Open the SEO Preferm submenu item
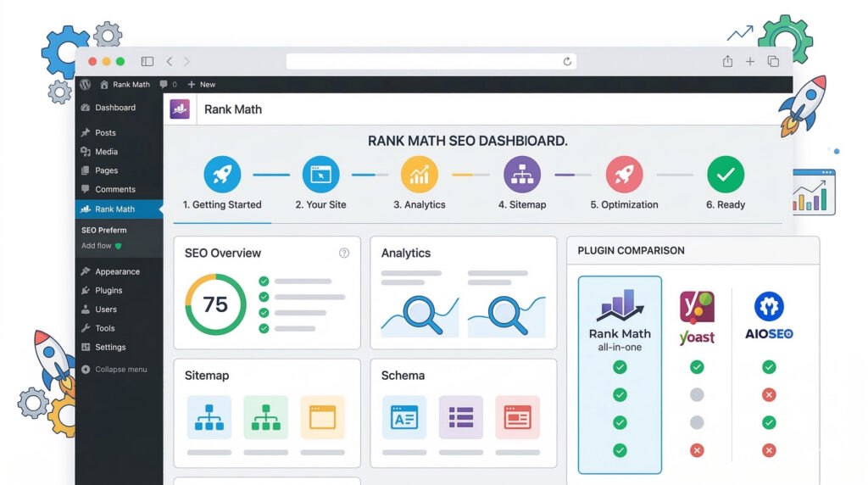868x485 pixels. pyautogui.click(x=104, y=231)
